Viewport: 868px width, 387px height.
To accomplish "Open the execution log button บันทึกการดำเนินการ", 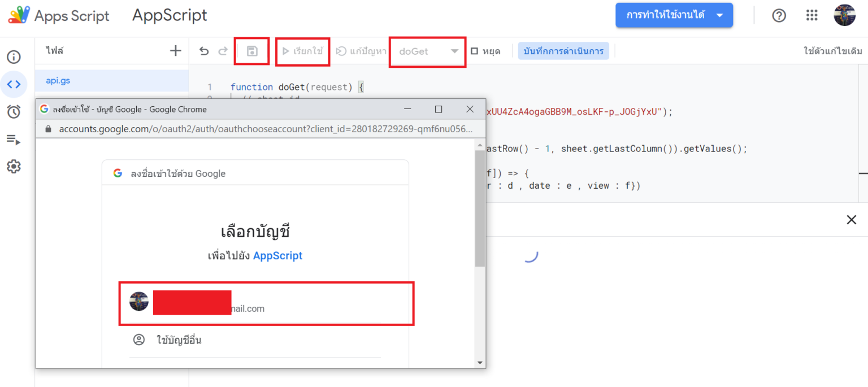I will click(563, 51).
